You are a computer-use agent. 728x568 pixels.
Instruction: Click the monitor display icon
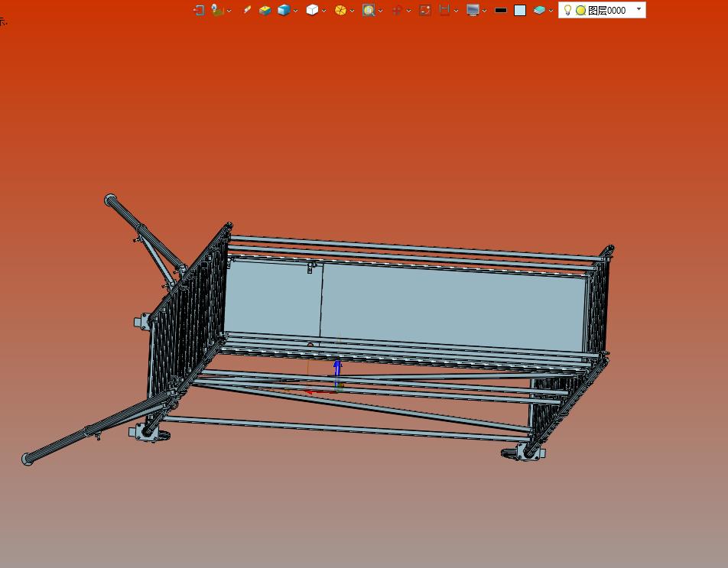pos(473,10)
